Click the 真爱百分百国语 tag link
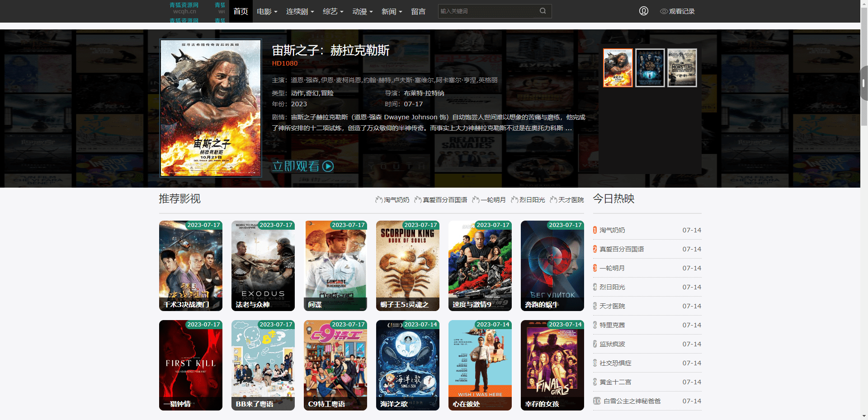The width and height of the screenshot is (868, 420). point(444,200)
